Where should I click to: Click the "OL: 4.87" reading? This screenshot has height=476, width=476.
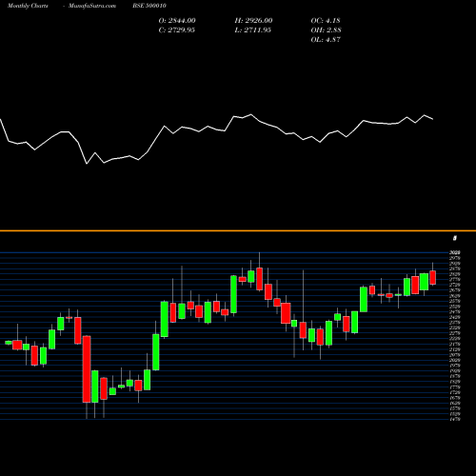click(326, 40)
